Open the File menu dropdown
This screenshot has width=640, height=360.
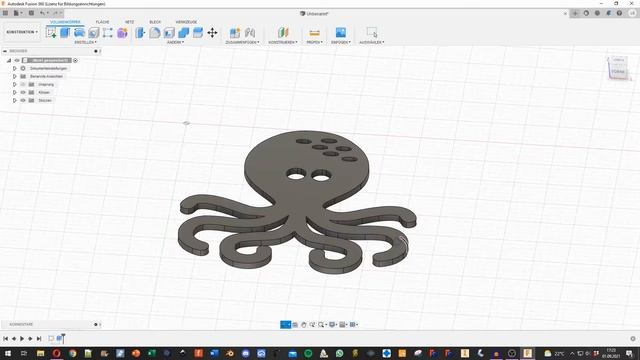[x=18, y=13]
